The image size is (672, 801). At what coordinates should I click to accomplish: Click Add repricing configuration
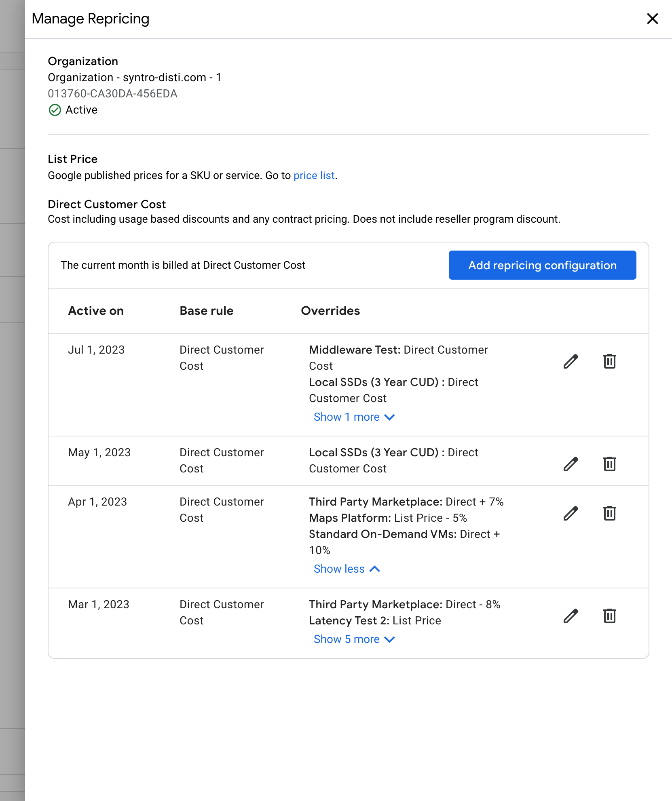click(542, 265)
